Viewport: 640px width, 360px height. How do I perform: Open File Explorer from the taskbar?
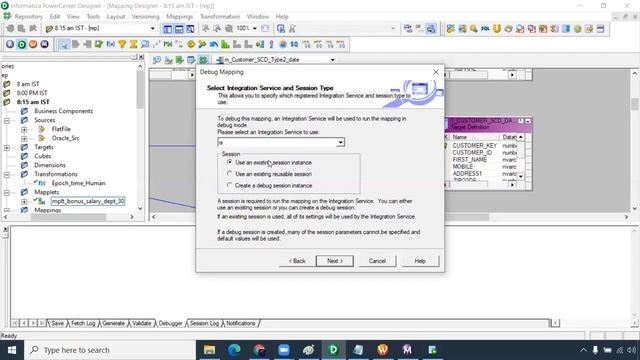click(x=209, y=350)
